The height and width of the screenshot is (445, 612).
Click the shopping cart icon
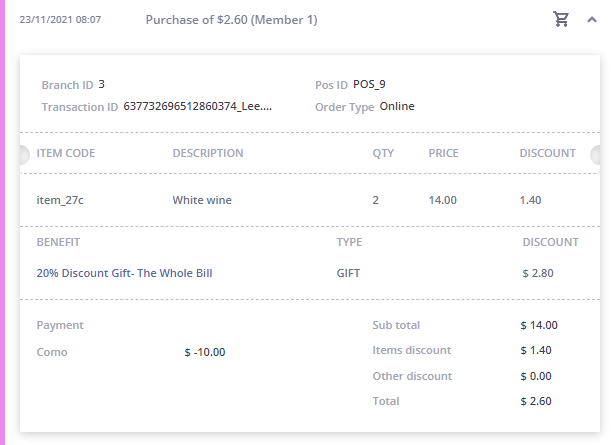click(561, 19)
